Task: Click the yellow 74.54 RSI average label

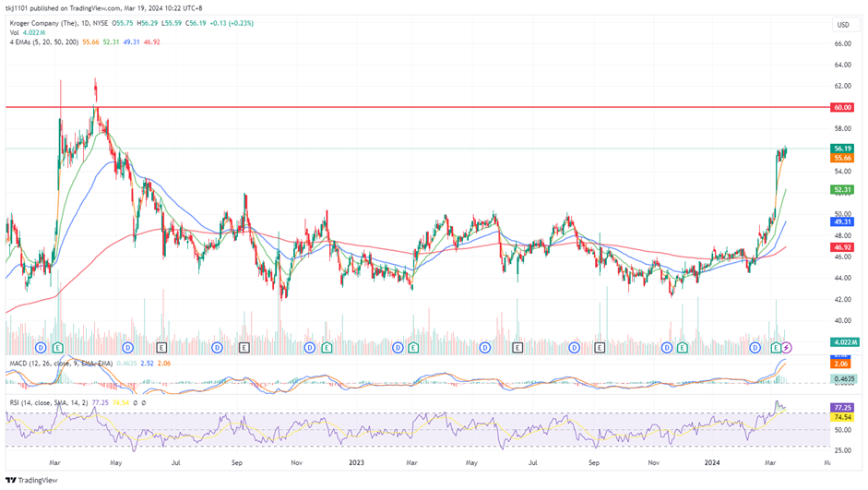Action: pyautogui.click(x=842, y=417)
